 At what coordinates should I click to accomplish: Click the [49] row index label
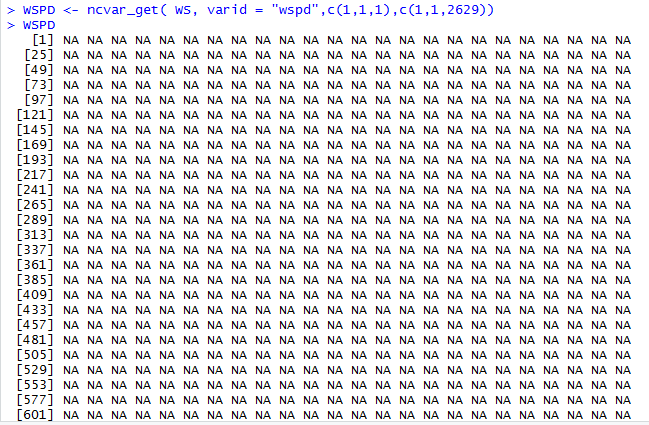click(39, 70)
